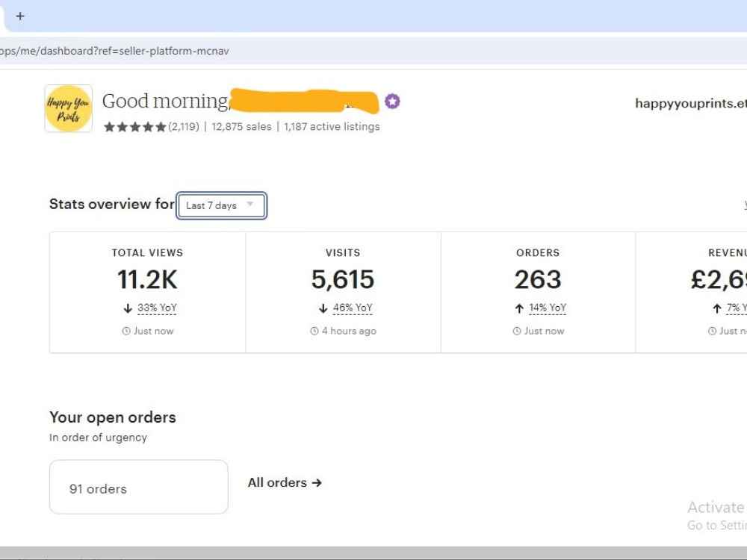The width and height of the screenshot is (747, 560).
Task: Click the up arrow beside 14% YoY
Action: tap(519, 308)
